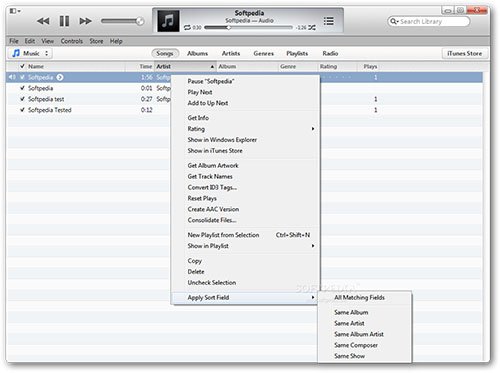Switch to the Radio view
The width and height of the screenshot is (500, 373).
(x=330, y=53)
